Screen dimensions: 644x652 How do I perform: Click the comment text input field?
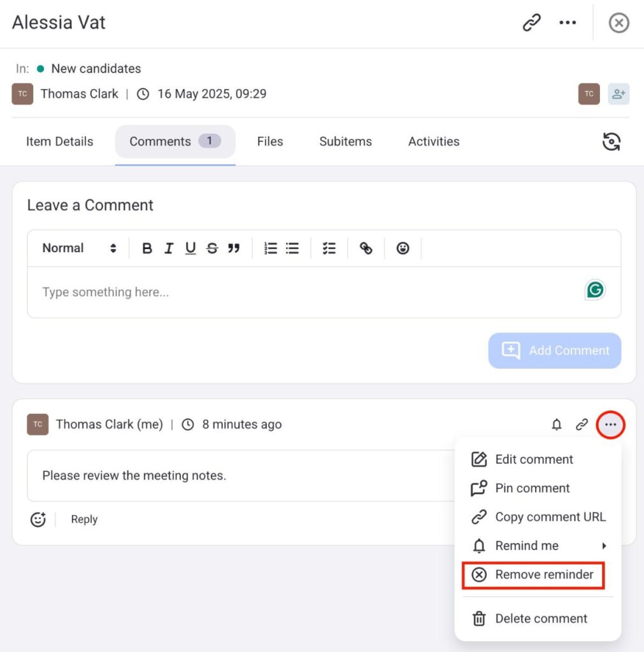pos(306,292)
